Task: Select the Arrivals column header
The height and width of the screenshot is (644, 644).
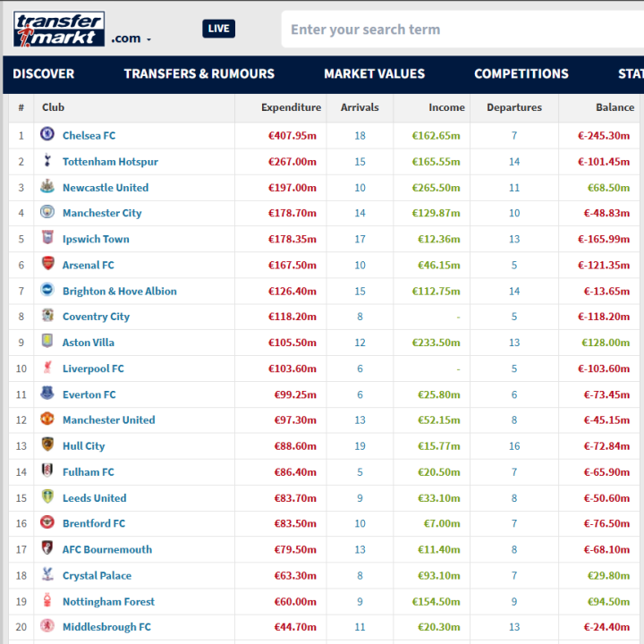Action: pyautogui.click(x=360, y=107)
